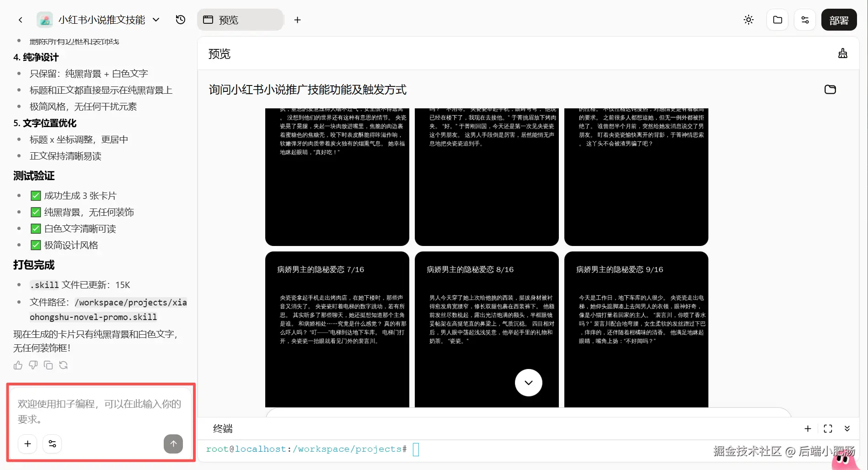Add a new tab next to 预览

point(297,20)
